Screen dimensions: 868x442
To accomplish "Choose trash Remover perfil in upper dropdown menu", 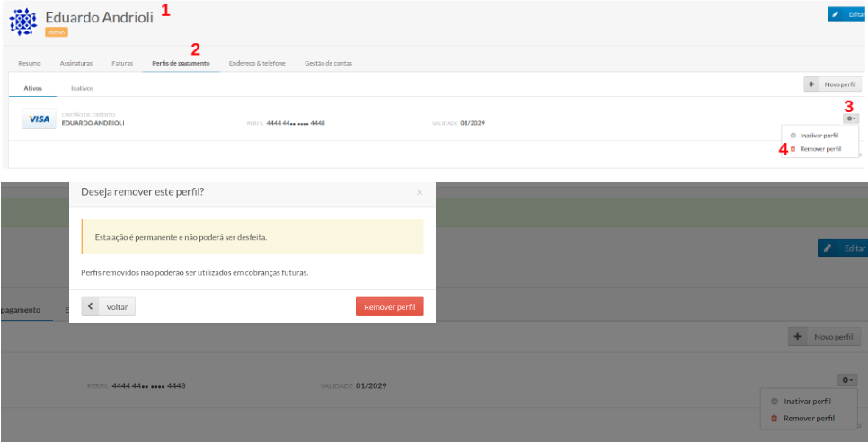I will (x=819, y=149).
